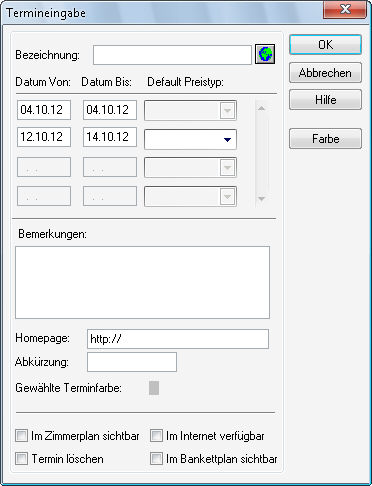Click the empty fourth-row Datum Von field
The width and height of the screenshot is (372, 486).
tap(44, 196)
